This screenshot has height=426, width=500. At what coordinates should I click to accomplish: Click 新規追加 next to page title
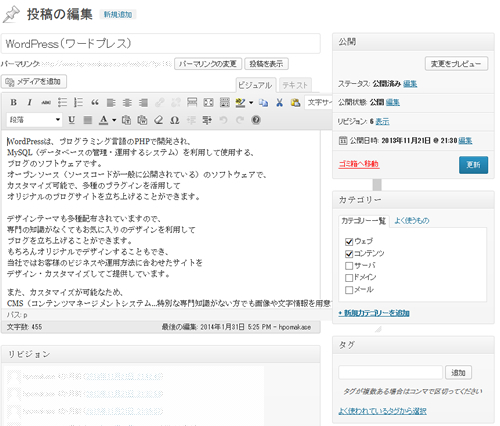tap(118, 14)
